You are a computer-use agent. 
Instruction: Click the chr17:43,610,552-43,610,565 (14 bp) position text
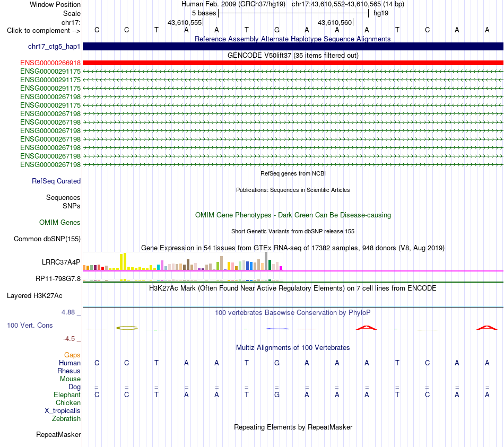[x=348, y=4]
